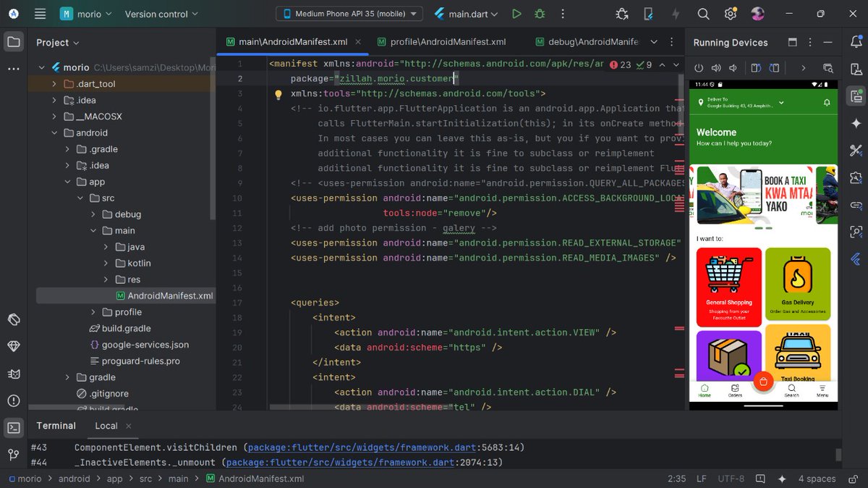Select the Terminal panel tab
Image resolution: width=868 pixels, height=488 pixels.
click(56, 426)
